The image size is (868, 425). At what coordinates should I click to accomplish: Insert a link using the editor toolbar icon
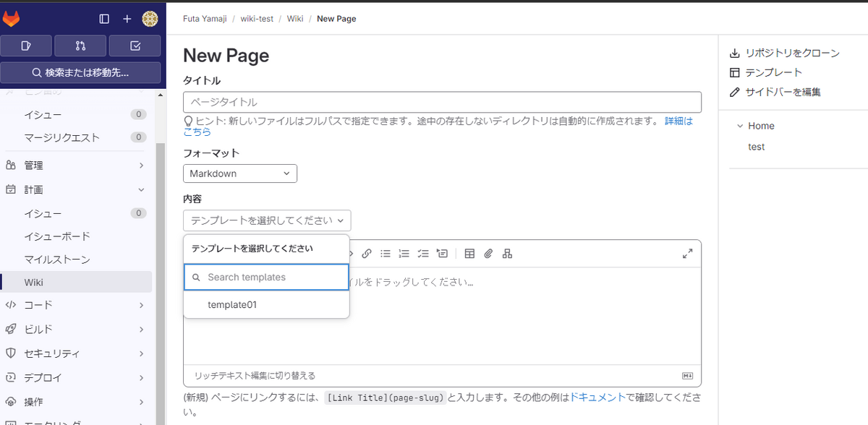pyautogui.click(x=366, y=254)
